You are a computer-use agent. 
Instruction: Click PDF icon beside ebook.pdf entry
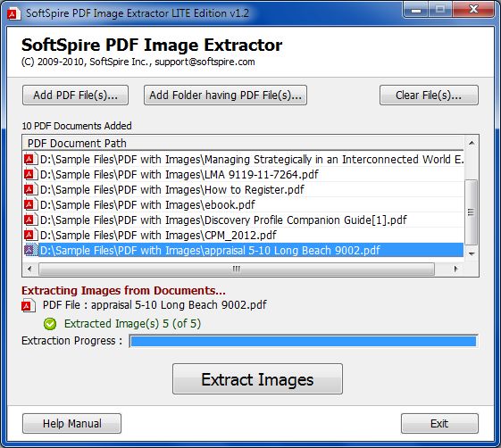[30, 204]
